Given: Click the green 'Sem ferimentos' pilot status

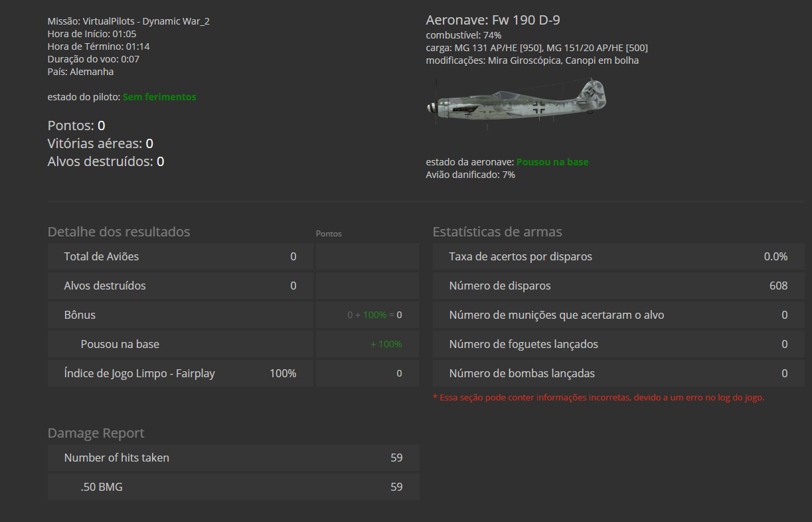Looking at the screenshot, I should click(159, 97).
